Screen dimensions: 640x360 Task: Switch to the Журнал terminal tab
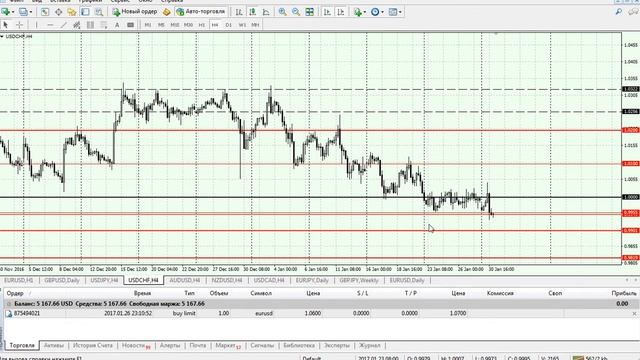coord(369,345)
